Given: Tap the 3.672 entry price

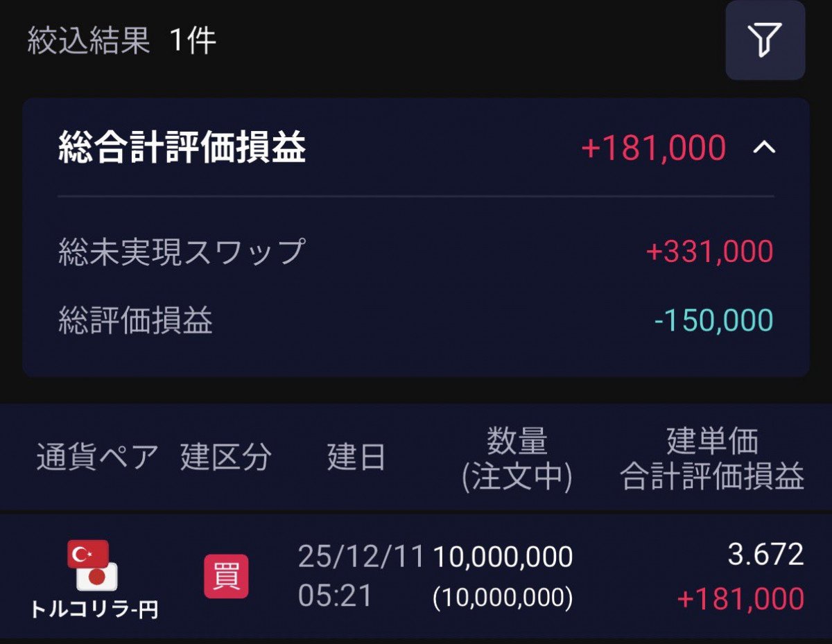Looking at the screenshot, I should pyautogui.click(x=765, y=555).
